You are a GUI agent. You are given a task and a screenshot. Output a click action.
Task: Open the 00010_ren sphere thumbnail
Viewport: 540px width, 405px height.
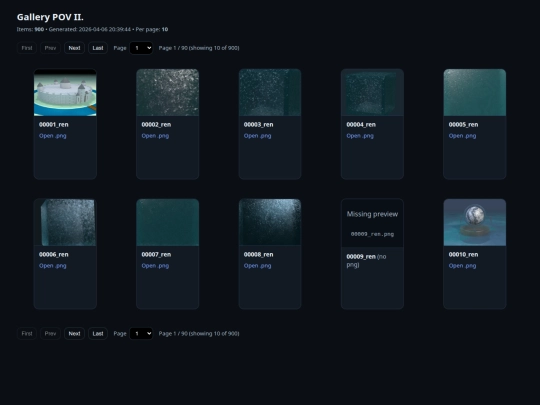475,222
